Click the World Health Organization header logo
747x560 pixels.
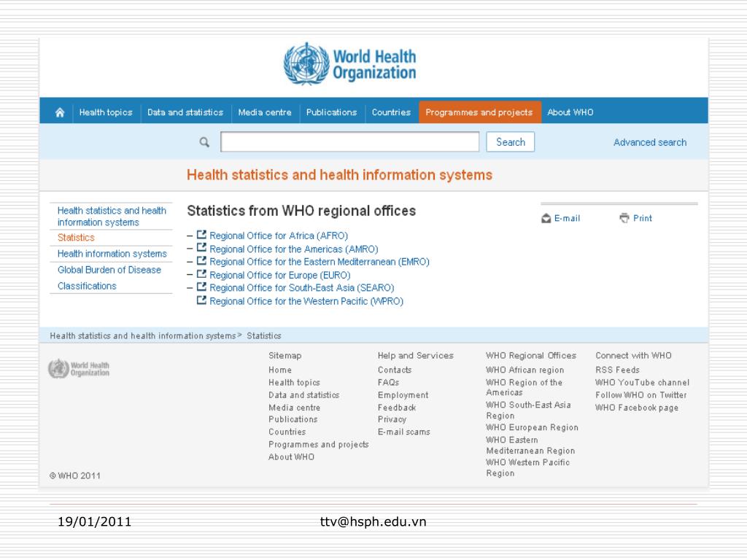pyautogui.click(x=349, y=64)
